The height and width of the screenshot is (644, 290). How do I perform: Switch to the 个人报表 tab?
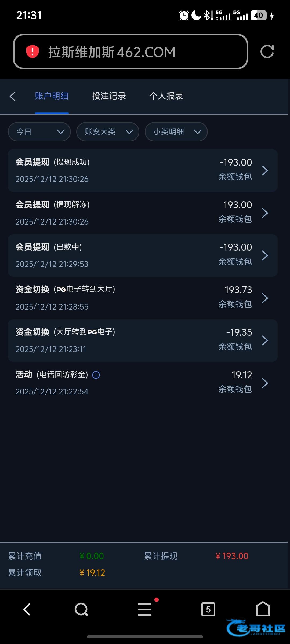point(166,96)
